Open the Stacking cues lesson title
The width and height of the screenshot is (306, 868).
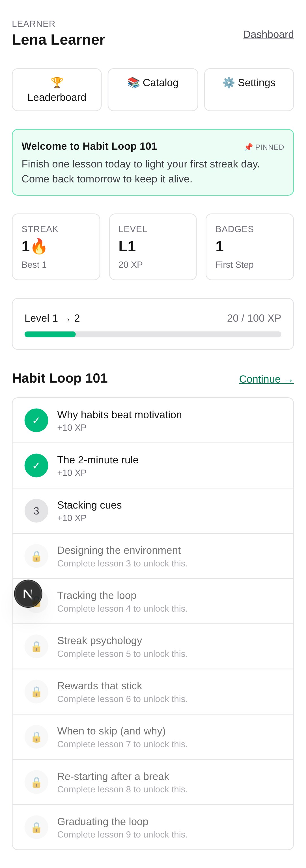point(89,505)
